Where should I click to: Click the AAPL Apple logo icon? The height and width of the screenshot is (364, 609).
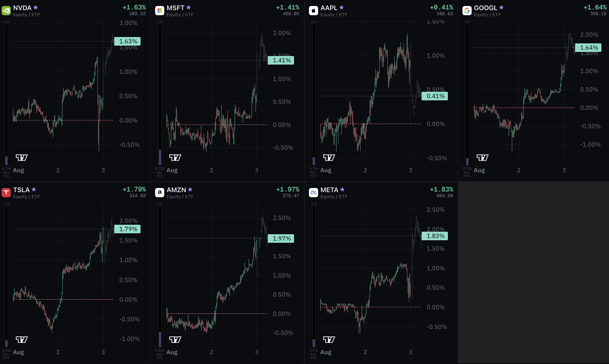pos(313,11)
